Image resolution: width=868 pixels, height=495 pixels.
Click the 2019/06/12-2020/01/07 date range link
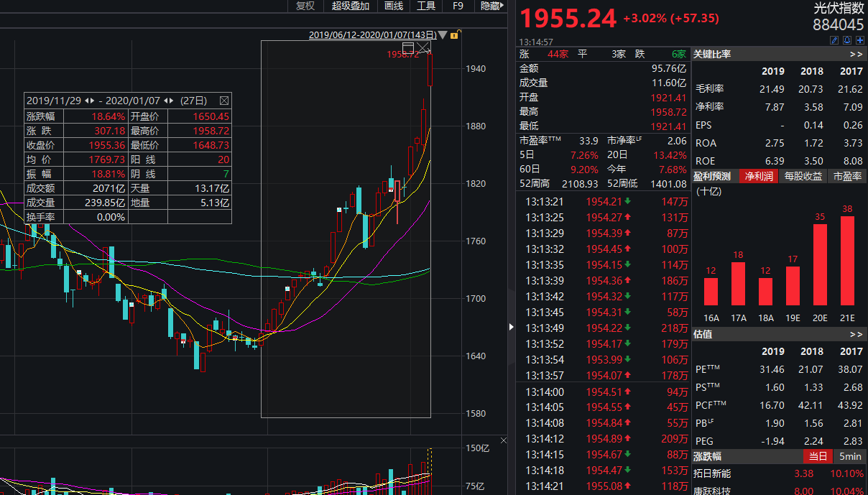pyautogui.click(x=372, y=34)
